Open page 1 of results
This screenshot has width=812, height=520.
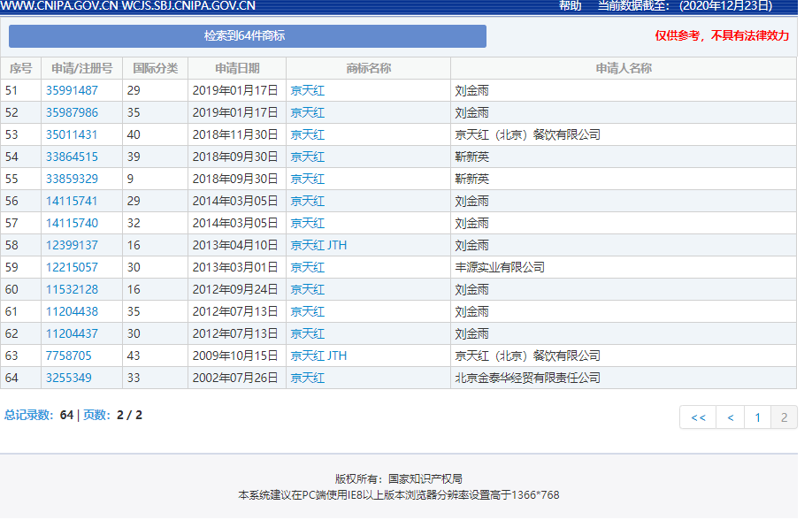coord(757,417)
